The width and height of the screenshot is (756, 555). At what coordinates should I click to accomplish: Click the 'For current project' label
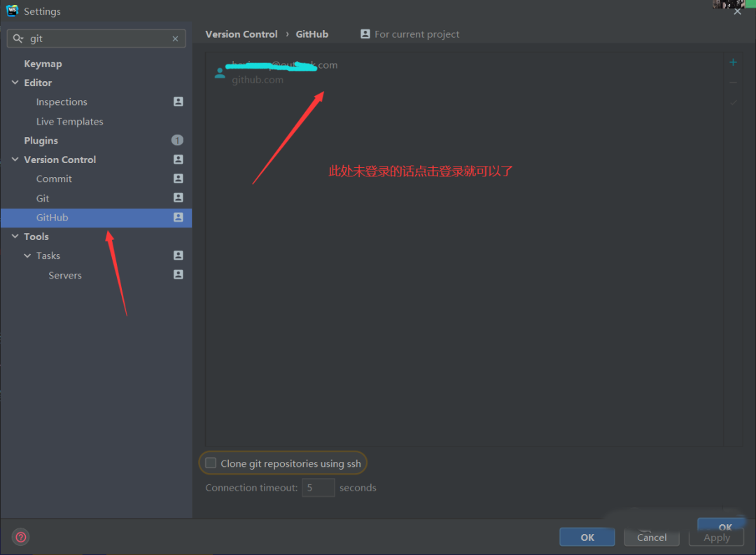416,34
